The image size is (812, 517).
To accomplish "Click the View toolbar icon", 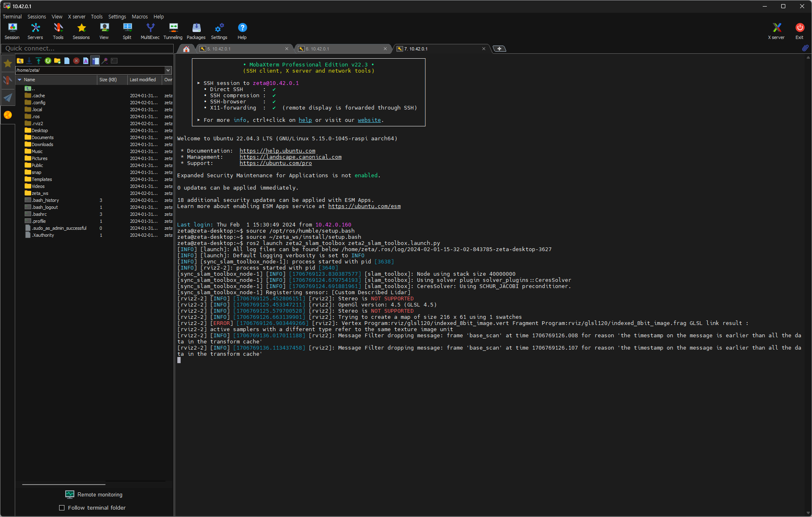I will tap(104, 31).
